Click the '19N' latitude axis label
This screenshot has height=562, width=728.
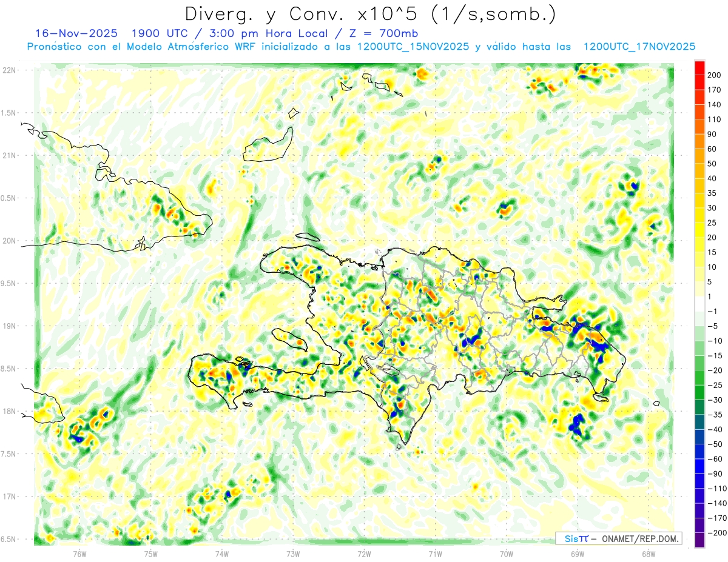(x=9, y=326)
